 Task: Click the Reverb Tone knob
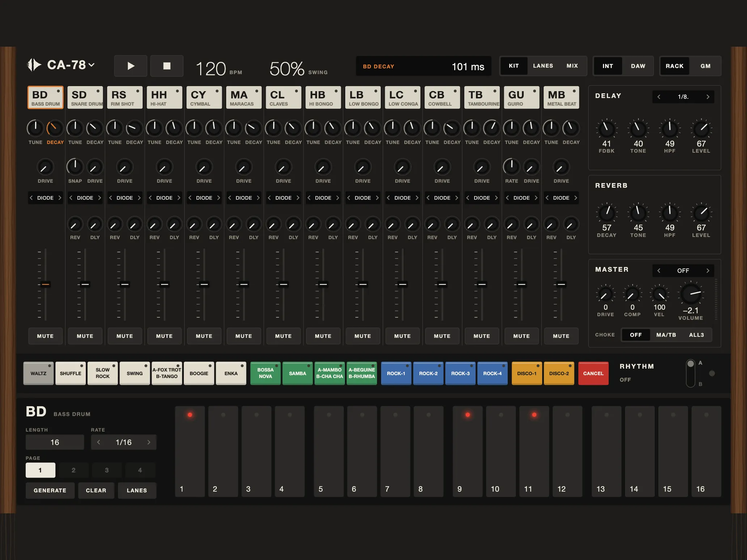click(x=638, y=213)
